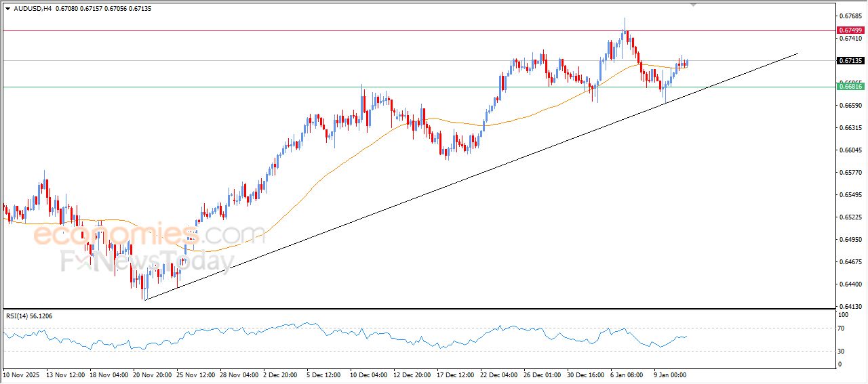The width and height of the screenshot is (868, 384).
Task: Click the 0.66315 price axis value
Action: 850,127
